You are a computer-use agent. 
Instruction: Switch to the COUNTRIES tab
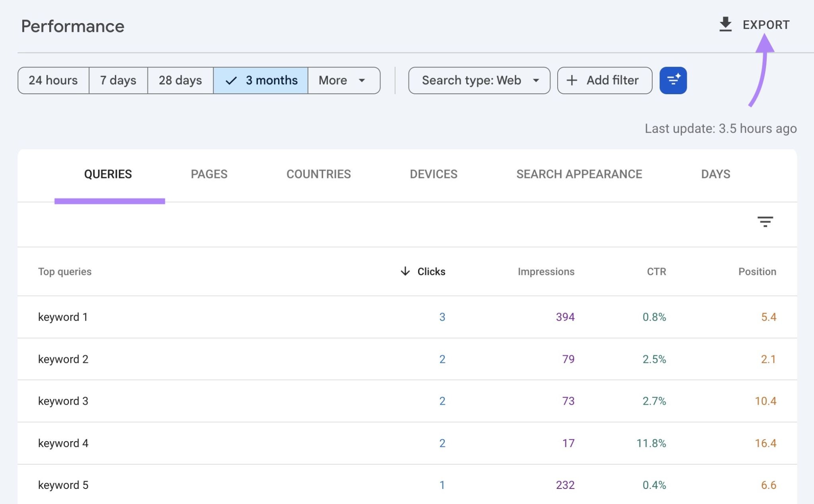(318, 174)
